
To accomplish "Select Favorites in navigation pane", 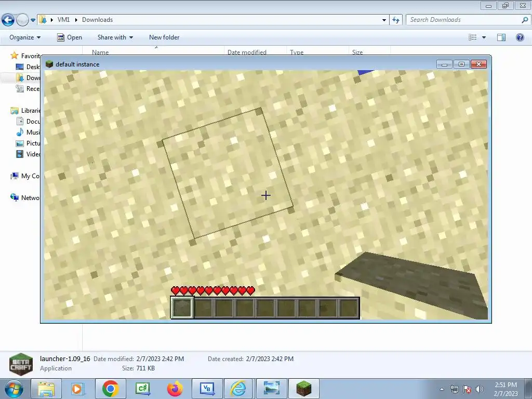I will coord(25,56).
